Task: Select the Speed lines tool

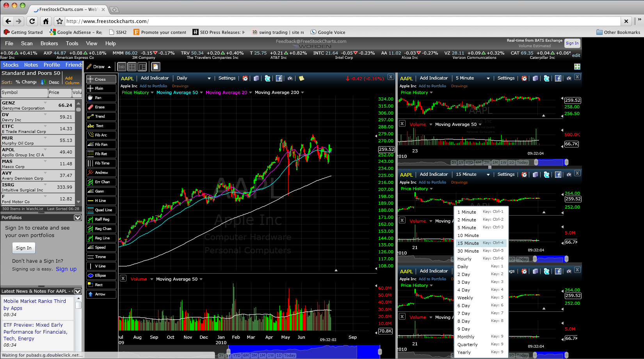Action: coord(101,248)
